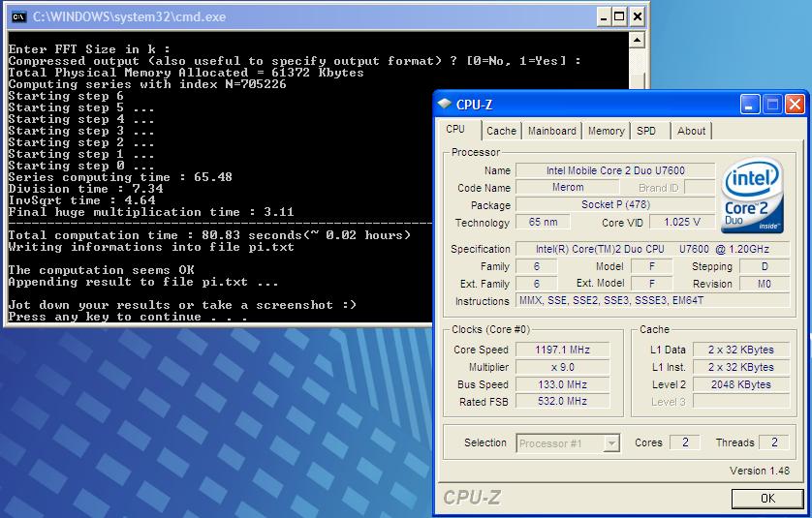Click the cmd.exe title bar icon
812x518 pixels.
[18, 17]
